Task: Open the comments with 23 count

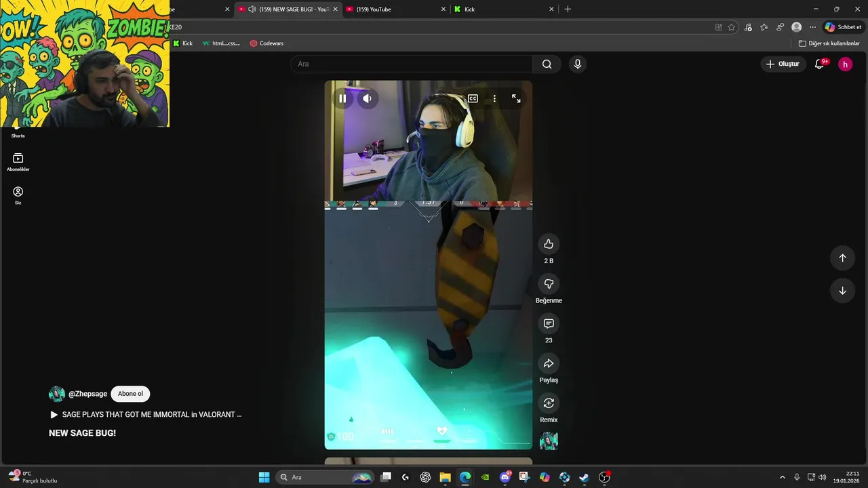Action: [549, 323]
